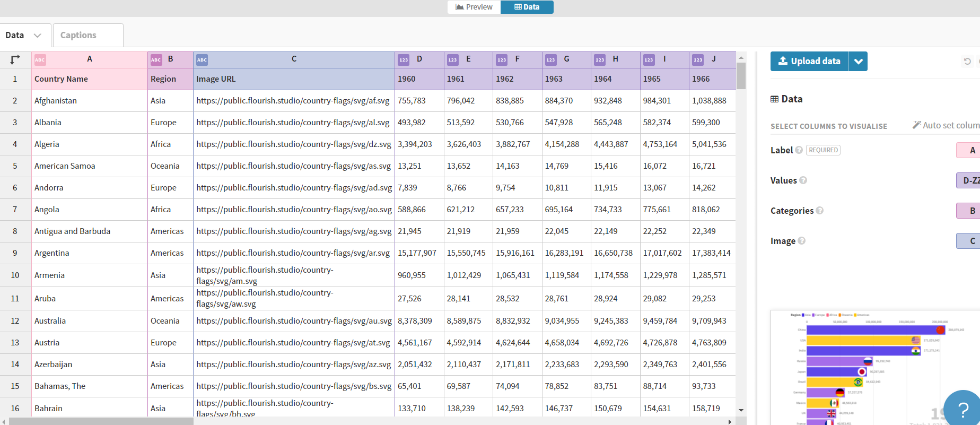
Task: Click the 123 type icon of column I
Action: pos(649,60)
